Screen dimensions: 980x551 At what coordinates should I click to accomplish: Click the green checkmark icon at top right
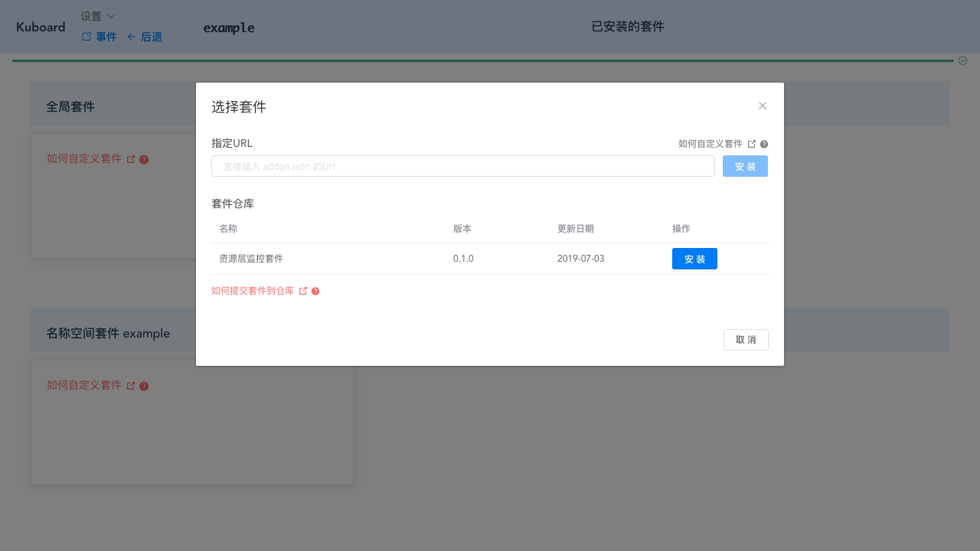point(962,59)
